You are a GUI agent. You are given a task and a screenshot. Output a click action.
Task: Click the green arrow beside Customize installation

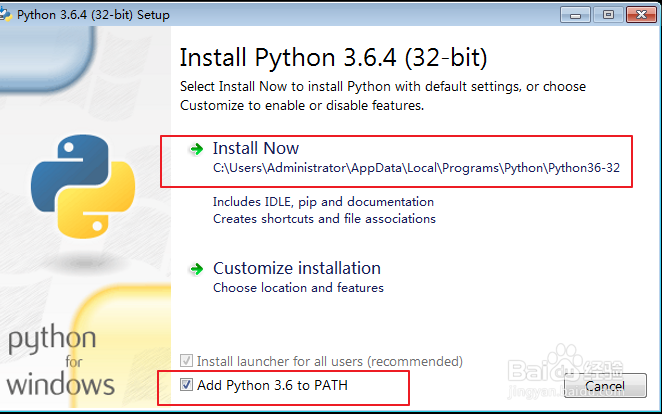coord(197,269)
